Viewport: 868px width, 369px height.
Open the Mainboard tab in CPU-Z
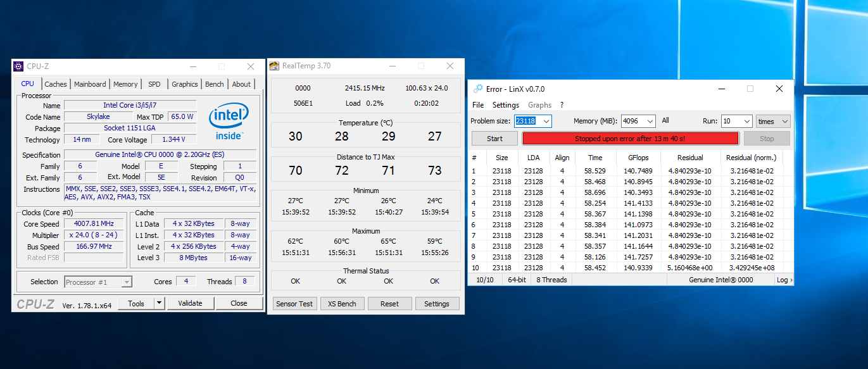pos(90,84)
